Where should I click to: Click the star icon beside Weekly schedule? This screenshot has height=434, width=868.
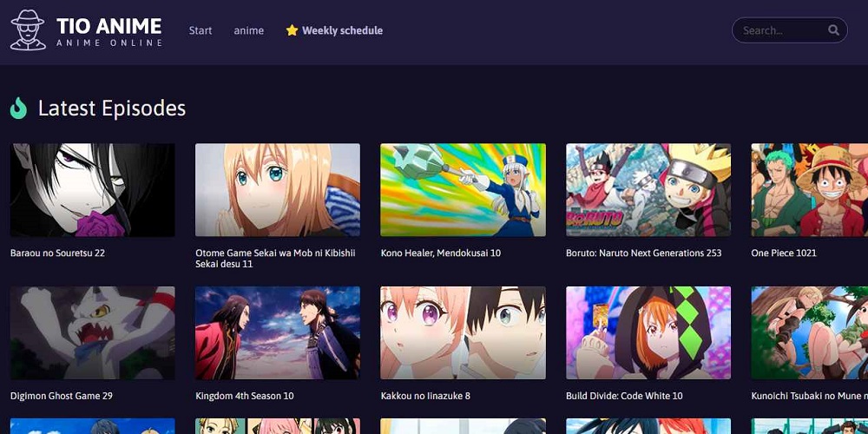pyautogui.click(x=292, y=30)
